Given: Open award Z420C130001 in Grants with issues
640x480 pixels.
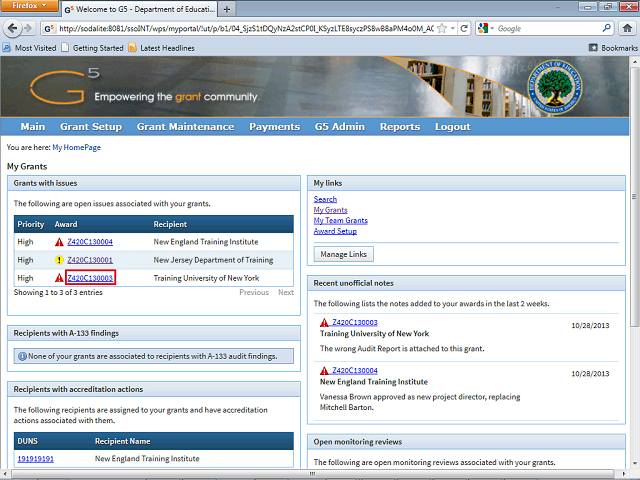Looking at the screenshot, I should (x=90, y=260).
